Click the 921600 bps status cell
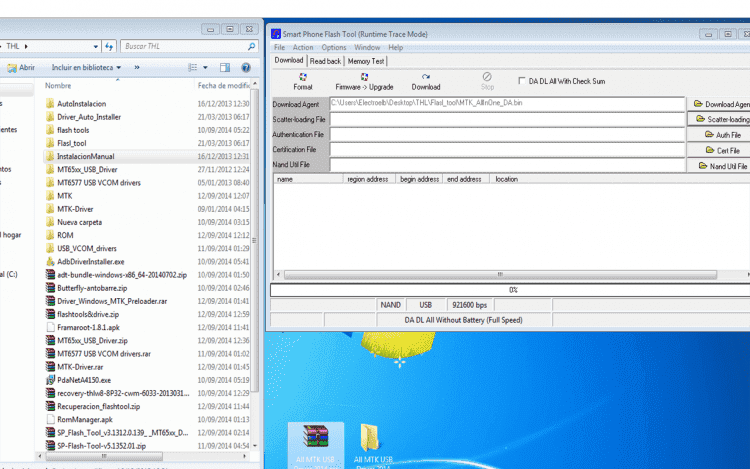Image resolution: width=750 pixels, height=469 pixels. pos(470,305)
